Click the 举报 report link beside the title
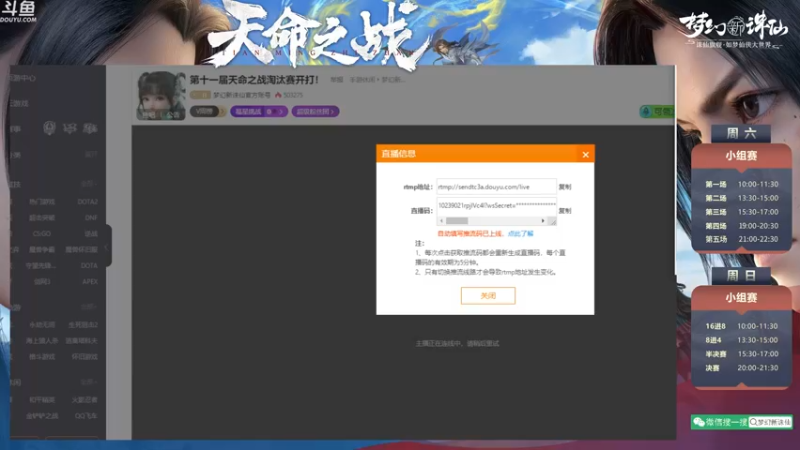 tap(336, 80)
